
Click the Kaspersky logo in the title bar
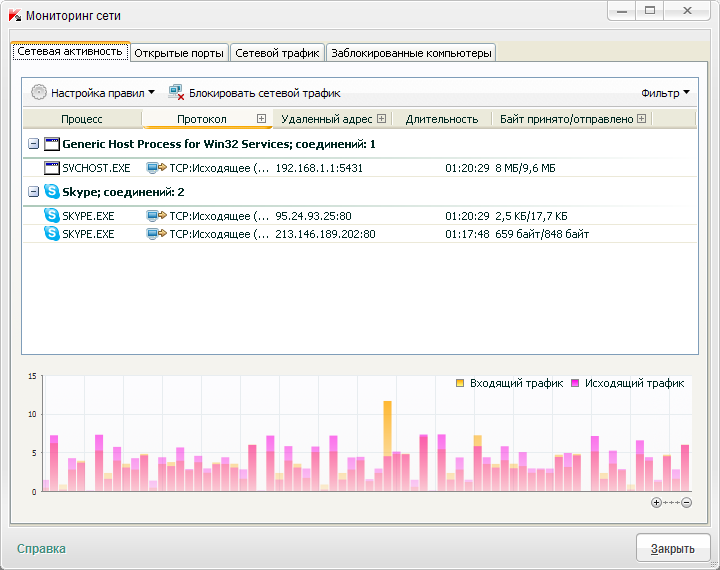coord(16,15)
